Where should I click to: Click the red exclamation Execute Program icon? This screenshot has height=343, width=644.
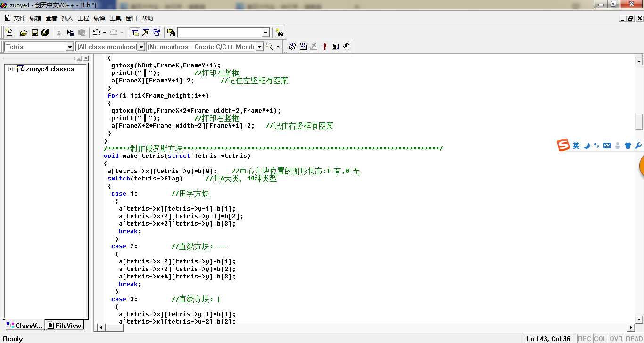click(325, 47)
